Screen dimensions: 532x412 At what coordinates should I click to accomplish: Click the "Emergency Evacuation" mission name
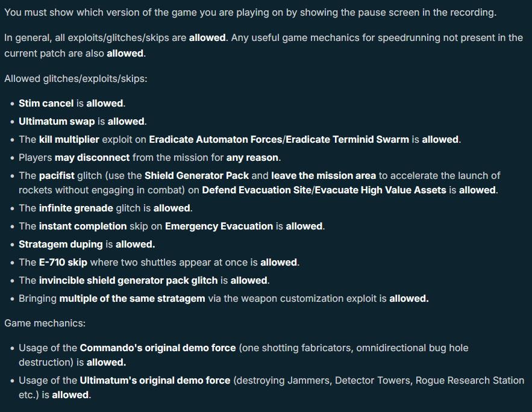pos(219,226)
